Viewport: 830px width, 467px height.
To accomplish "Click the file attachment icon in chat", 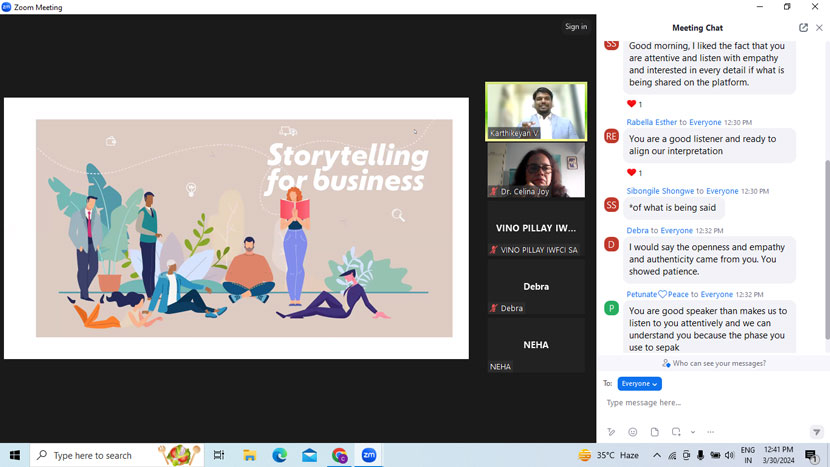I will coord(655,432).
